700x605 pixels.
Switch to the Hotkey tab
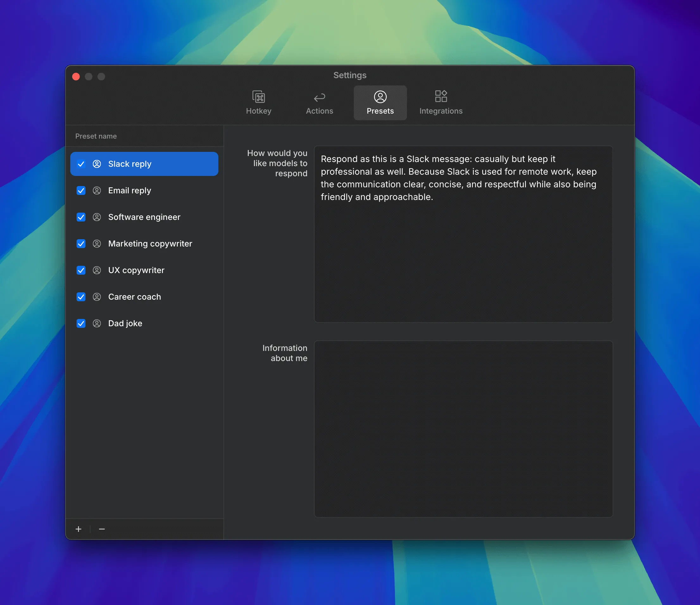click(259, 110)
